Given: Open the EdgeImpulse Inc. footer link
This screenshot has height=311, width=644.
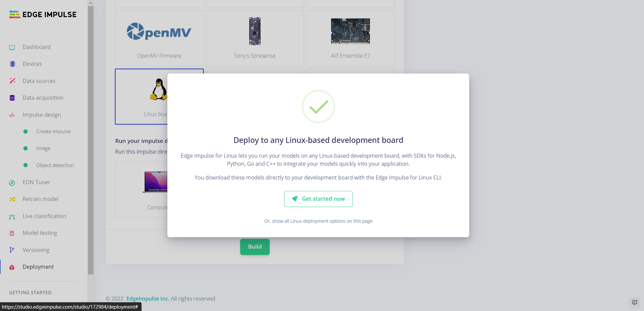Looking at the screenshot, I should [148, 299].
